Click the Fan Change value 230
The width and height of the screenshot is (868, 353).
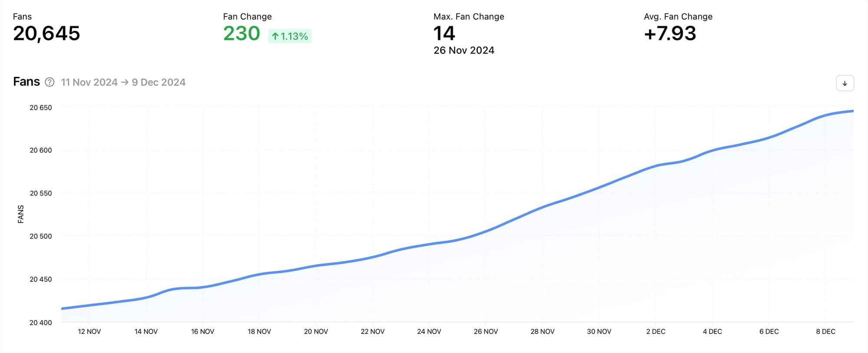tap(242, 33)
